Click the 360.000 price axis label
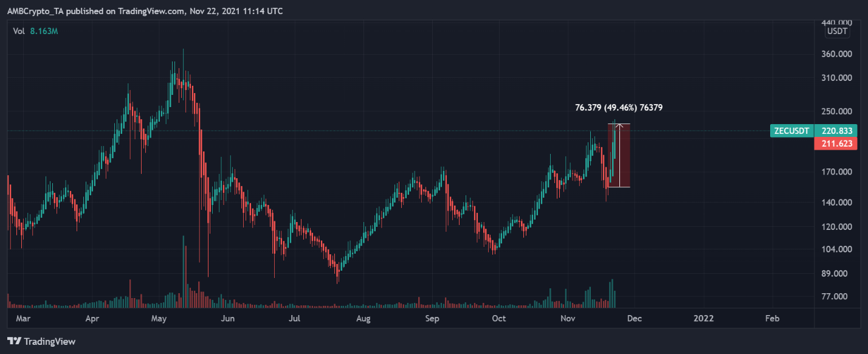 tap(836, 54)
